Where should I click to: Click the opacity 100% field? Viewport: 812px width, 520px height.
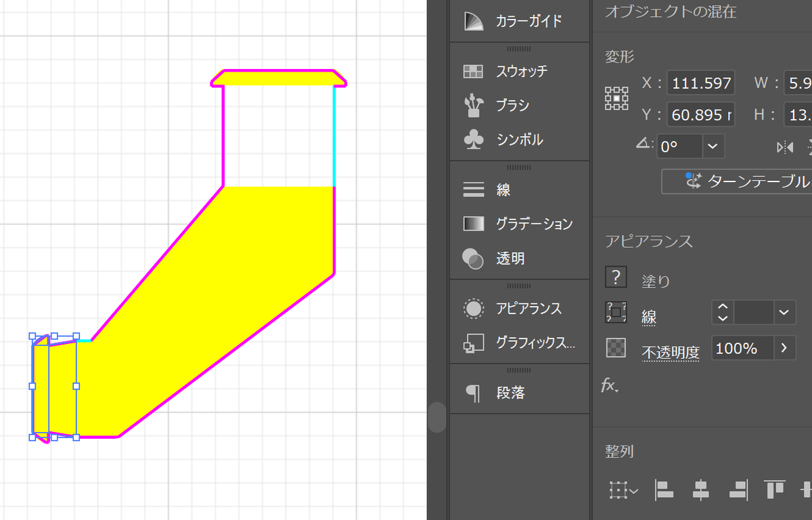[x=743, y=348]
